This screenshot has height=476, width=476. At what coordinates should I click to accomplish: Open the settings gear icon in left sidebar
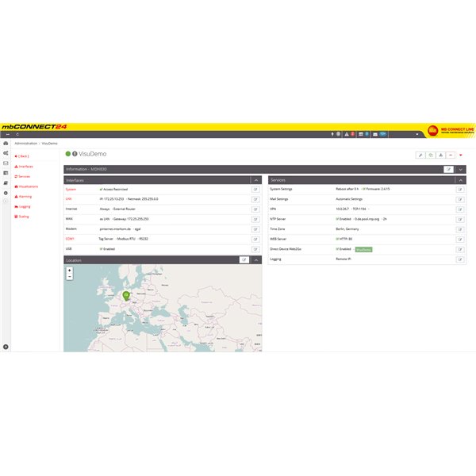[x=6, y=193]
